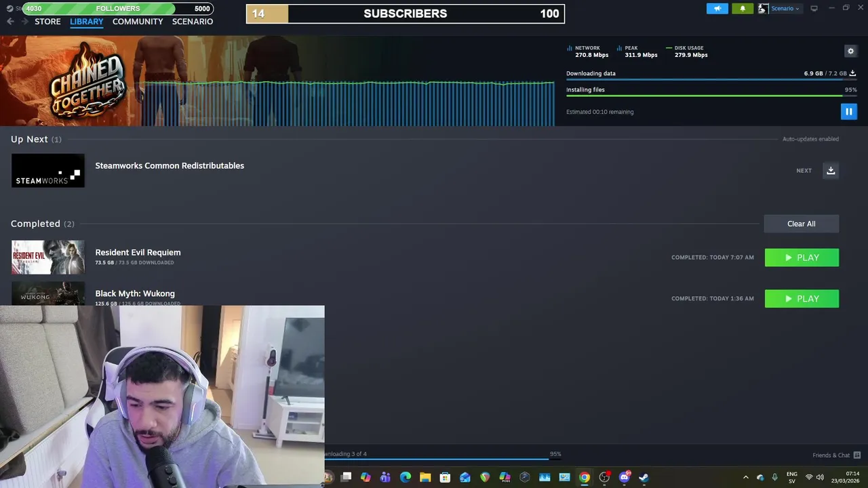Play Resident Evil Requiem
The height and width of the screenshot is (488, 868).
click(802, 258)
